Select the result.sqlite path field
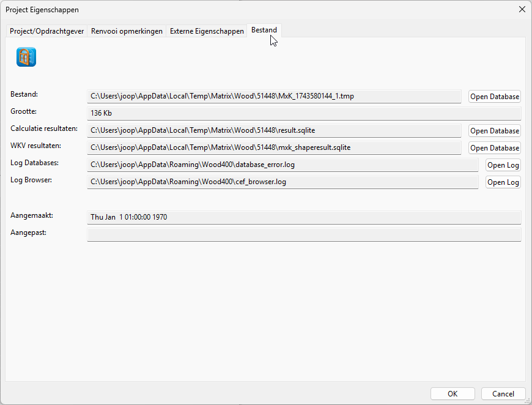 point(275,130)
